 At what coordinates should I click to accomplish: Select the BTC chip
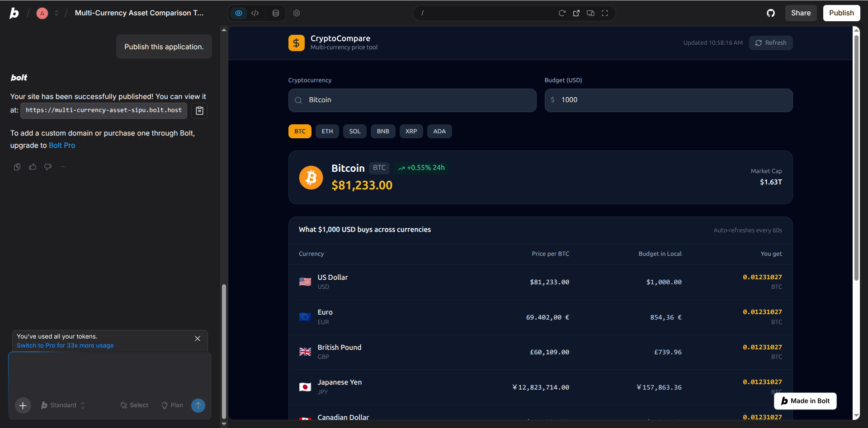(300, 132)
